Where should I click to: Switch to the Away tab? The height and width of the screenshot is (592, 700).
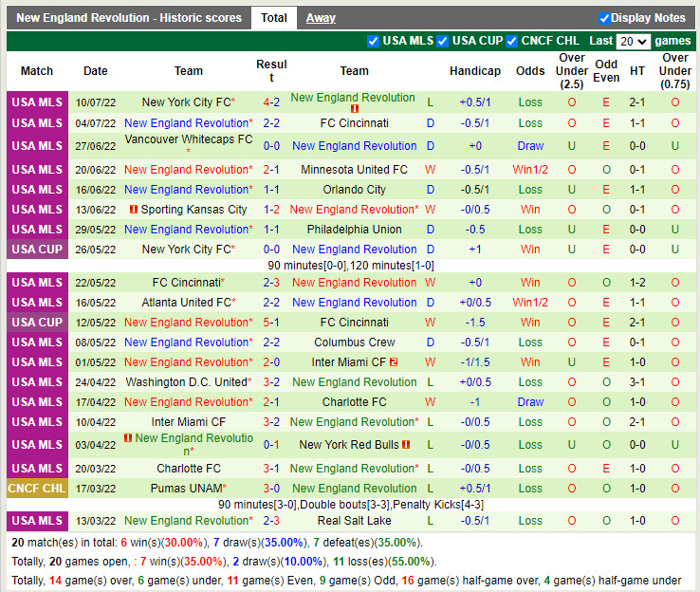click(321, 18)
